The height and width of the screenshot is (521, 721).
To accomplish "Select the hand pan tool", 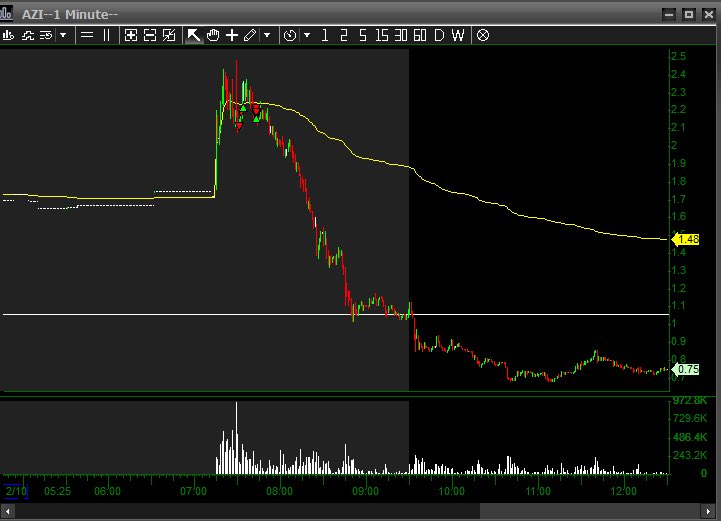I will click(x=213, y=35).
